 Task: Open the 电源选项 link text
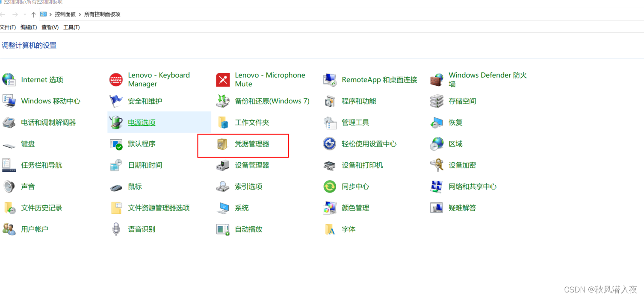pos(142,123)
